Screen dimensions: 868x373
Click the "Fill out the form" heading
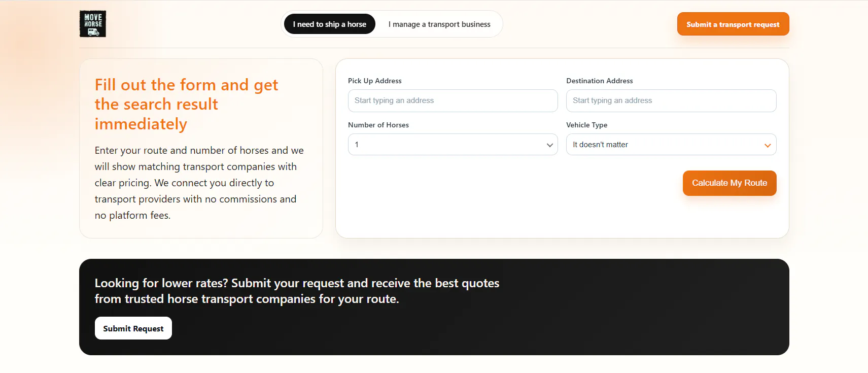pos(187,104)
